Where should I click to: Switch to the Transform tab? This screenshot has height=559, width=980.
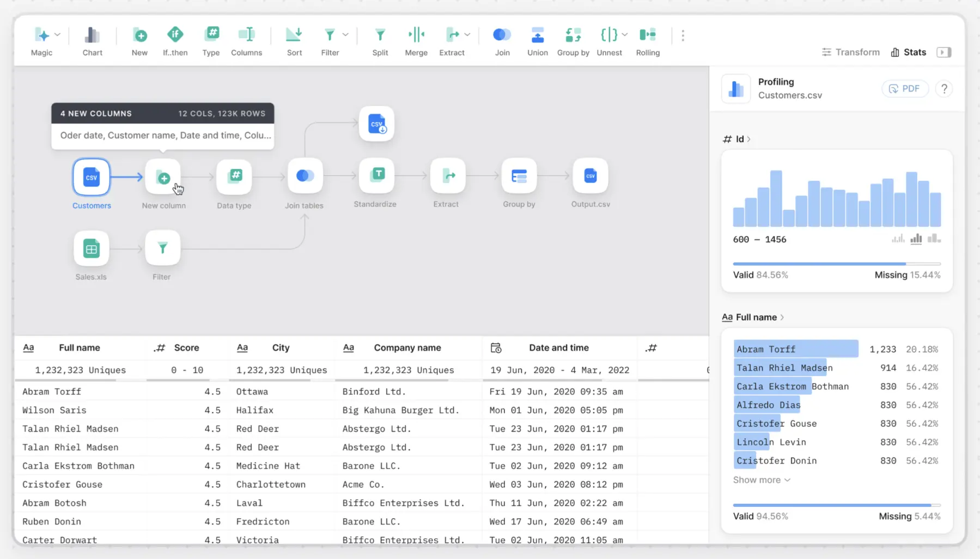850,52
